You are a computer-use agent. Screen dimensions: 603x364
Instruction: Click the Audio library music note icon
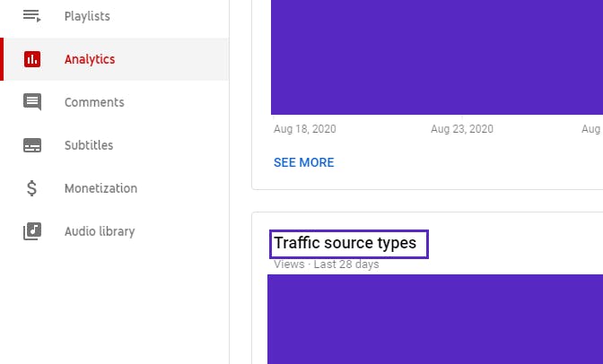click(x=32, y=231)
